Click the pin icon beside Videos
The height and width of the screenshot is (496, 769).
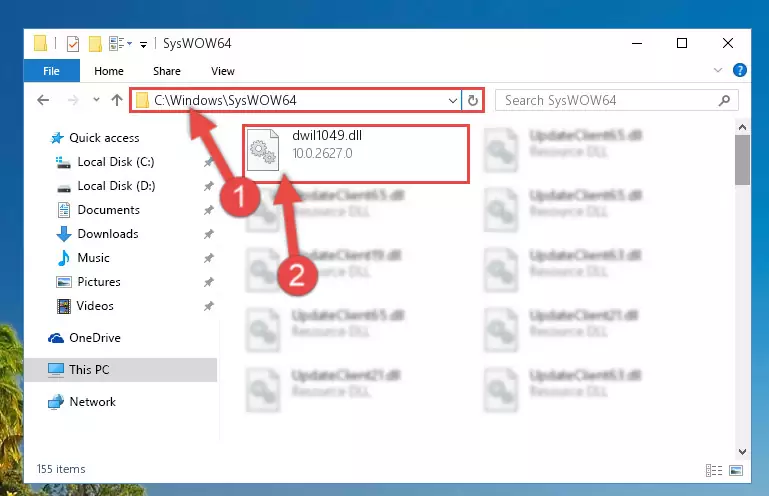[x=209, y=306]
